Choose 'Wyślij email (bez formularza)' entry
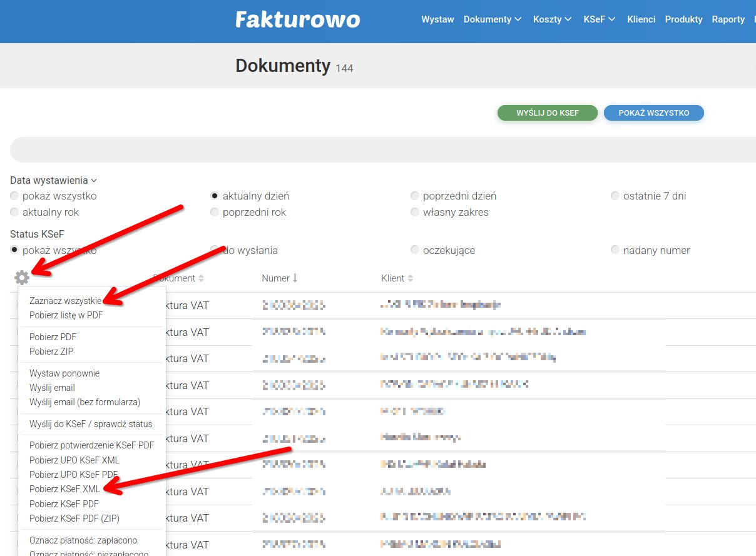This screenshot has width=756, height=556. (x=85, y=402)
